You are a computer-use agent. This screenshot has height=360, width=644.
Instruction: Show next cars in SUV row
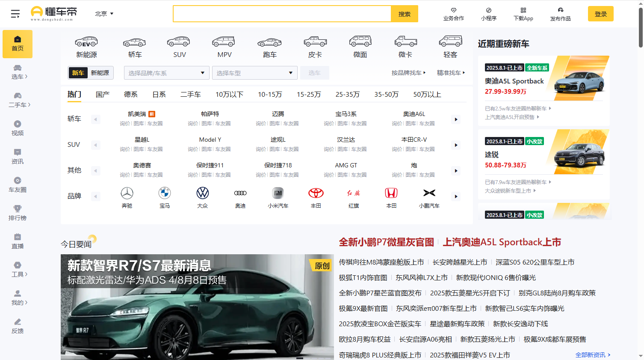[x=456, y=145]
